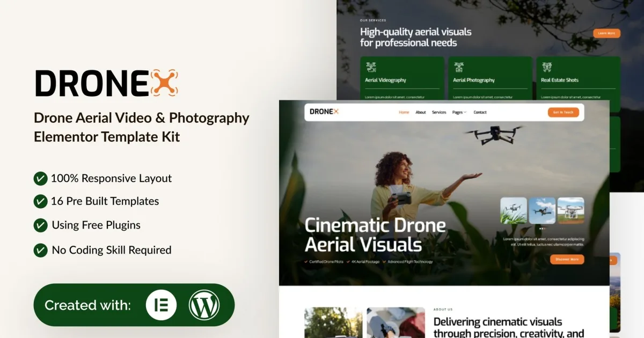644x338 pixels.
Task: Click the Learn More button in services section
Action: pyautogui.click(x=607, y=33)
